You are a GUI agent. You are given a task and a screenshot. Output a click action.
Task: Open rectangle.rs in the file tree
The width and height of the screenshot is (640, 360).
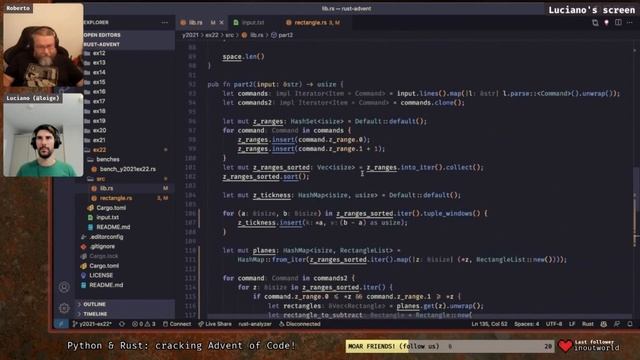tap(116, 198)
